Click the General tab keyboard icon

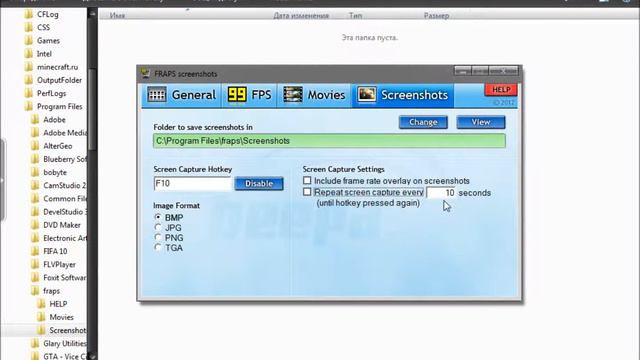157,95
